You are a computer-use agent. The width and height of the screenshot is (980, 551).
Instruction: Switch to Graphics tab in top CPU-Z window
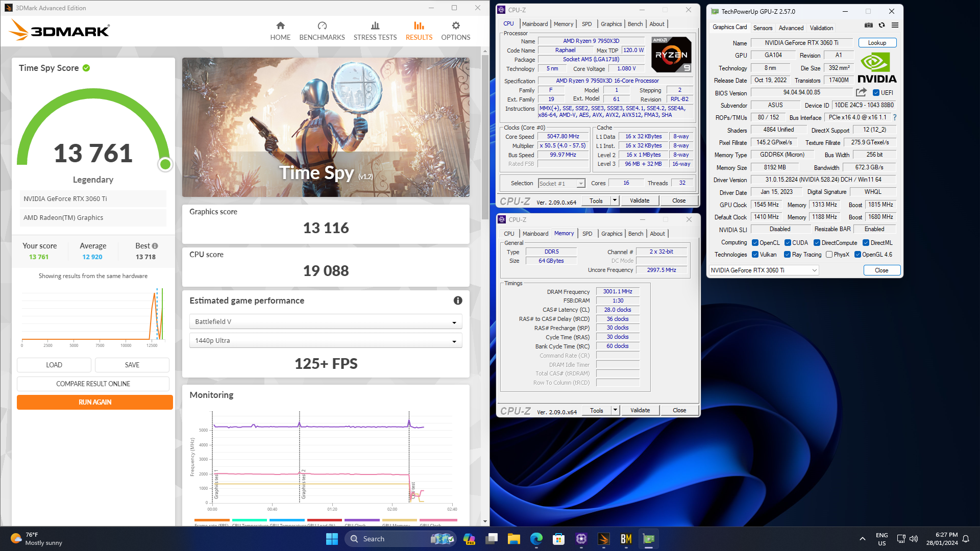pos(611,24)
